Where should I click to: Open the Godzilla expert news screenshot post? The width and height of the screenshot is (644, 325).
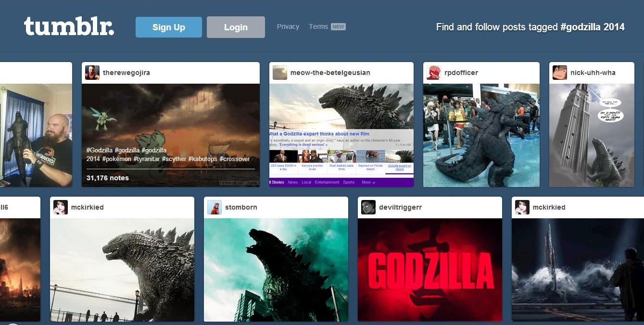click(x=341, y=135)
